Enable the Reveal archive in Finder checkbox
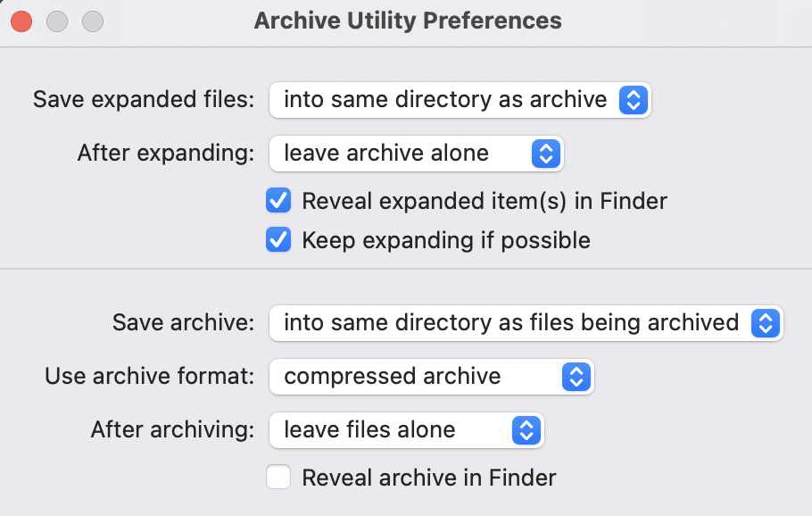 [x=279, y=478]
